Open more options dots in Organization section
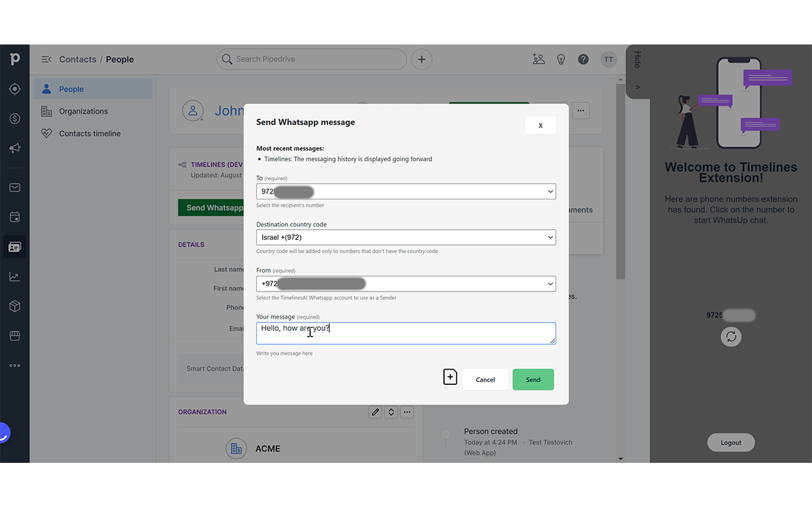 [407, 412]
